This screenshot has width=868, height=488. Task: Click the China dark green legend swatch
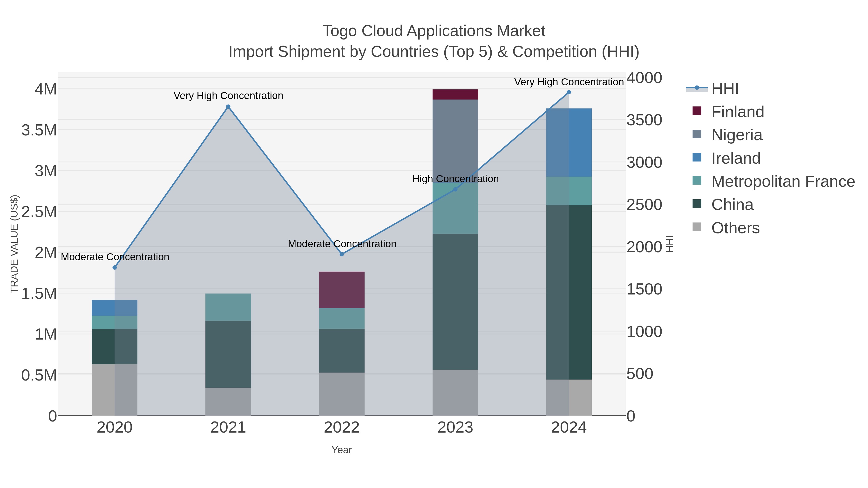click(x=697, y=204)
